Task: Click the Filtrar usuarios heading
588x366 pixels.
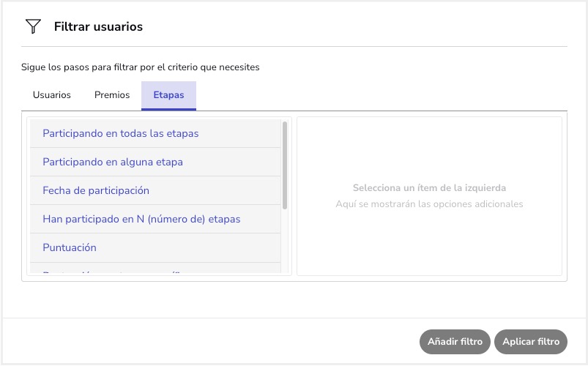Action: tap(98, 26)
